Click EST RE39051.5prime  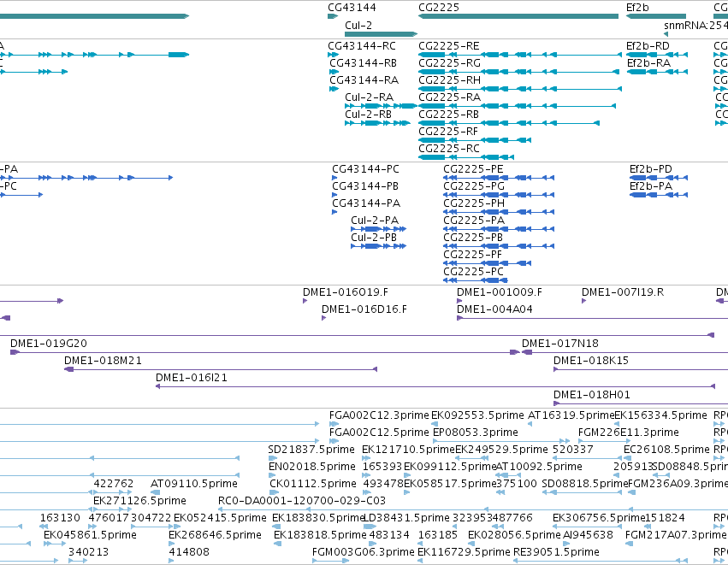click(556, 552)
